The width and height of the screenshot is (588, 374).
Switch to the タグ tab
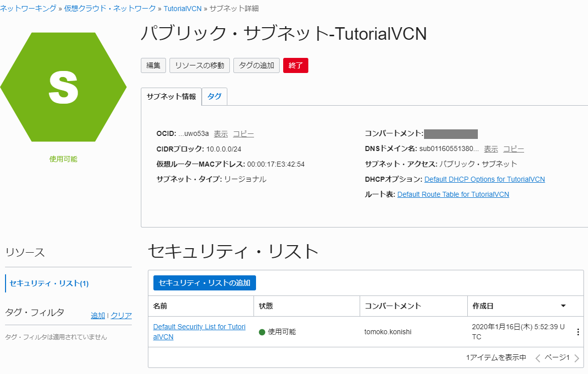[214, 97]
